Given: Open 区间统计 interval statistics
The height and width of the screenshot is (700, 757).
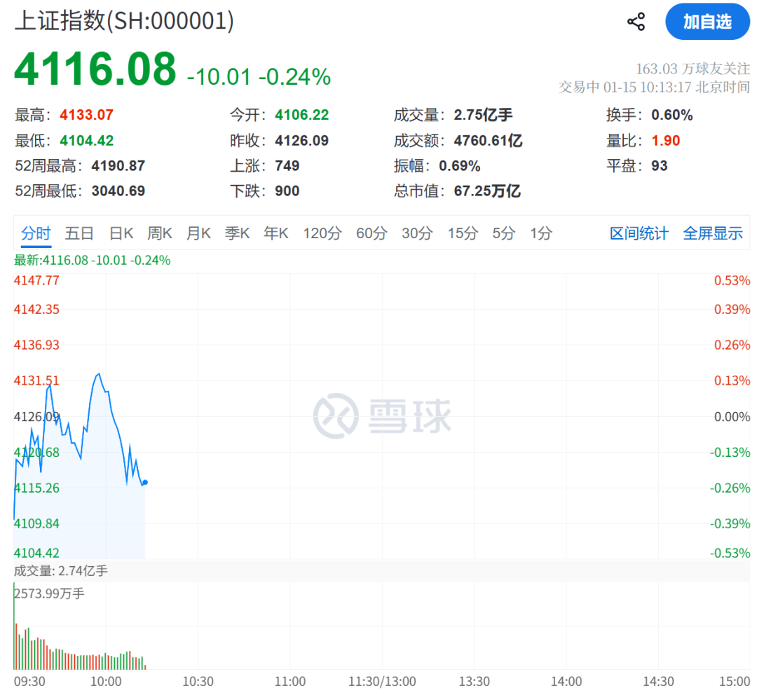Looking at the screenshot, I should [639, 233].
